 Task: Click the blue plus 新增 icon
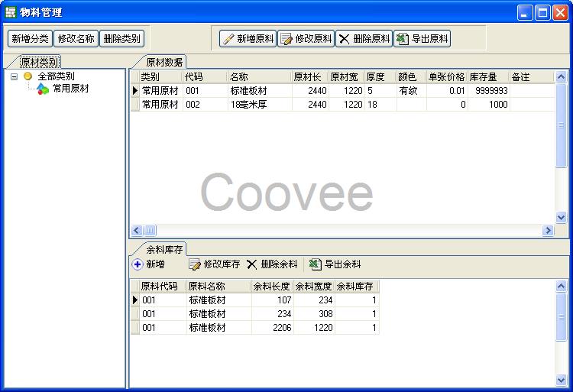(138, 264)
